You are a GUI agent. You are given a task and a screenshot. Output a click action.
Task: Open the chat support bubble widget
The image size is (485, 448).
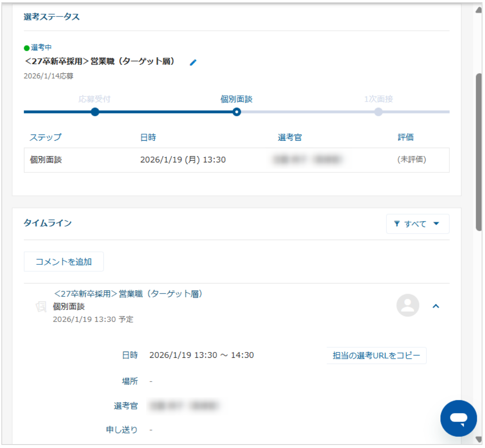458,418
